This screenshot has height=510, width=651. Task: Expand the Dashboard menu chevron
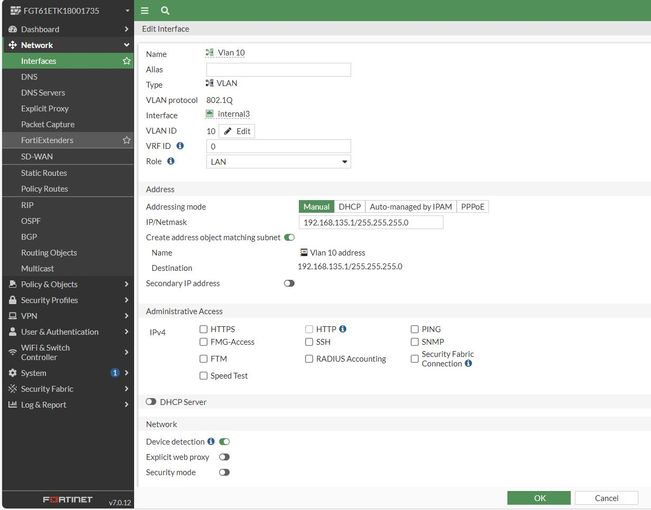[126, 29]
